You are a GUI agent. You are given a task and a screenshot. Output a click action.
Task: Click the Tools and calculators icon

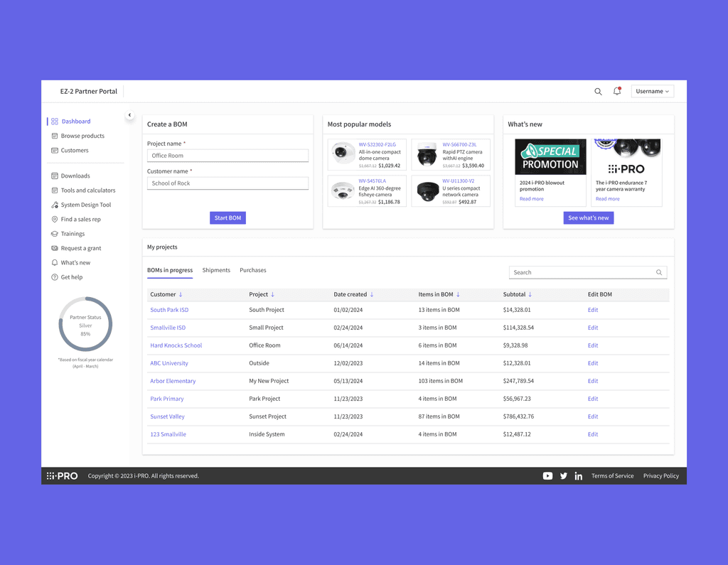pos(55,190)
